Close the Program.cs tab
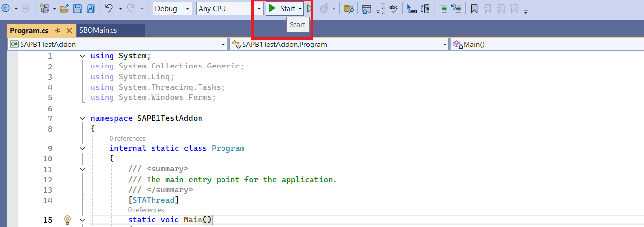 (x=69, y=30)
